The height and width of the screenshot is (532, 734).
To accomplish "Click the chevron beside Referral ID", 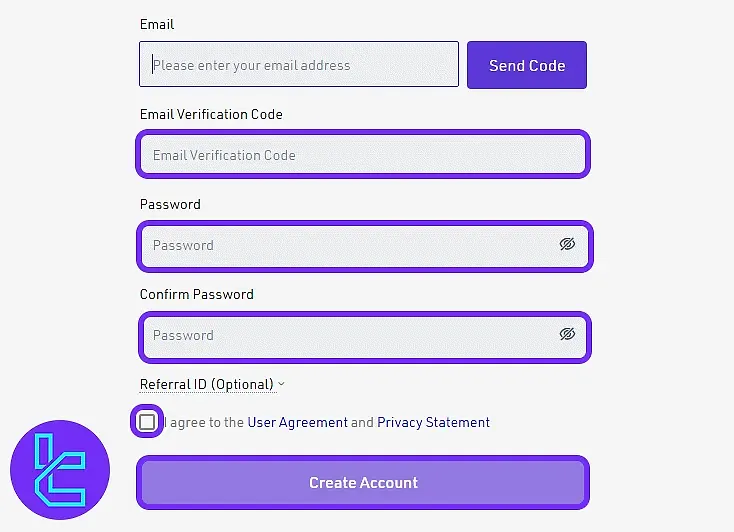I will coord(281,384).
